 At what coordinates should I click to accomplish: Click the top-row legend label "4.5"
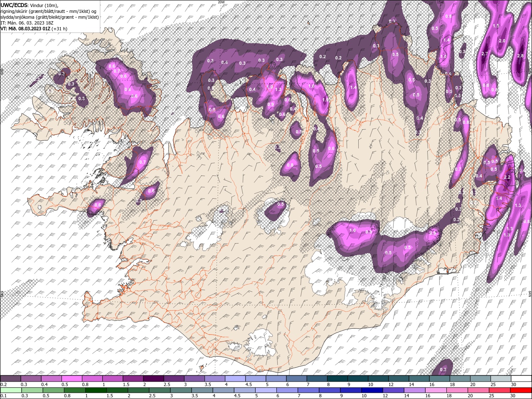point(249,385)
